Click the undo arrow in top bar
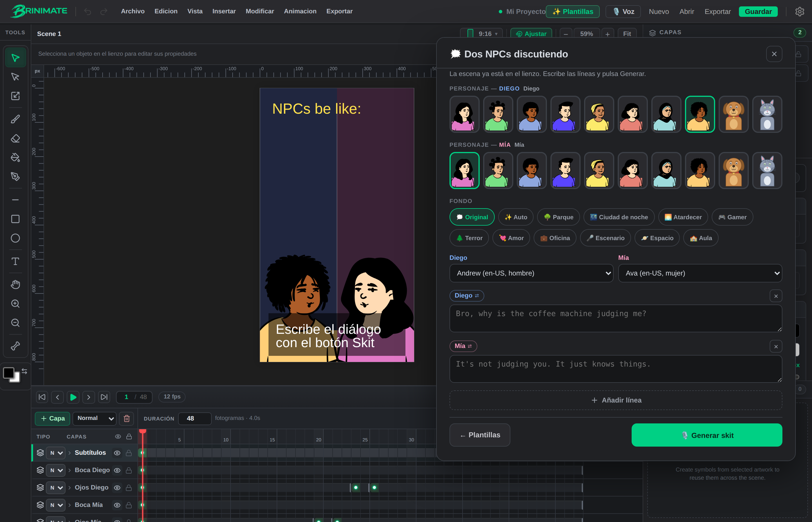Image resolution: width=812 pixels, height=522 pixels. click(x=88, y=12)
